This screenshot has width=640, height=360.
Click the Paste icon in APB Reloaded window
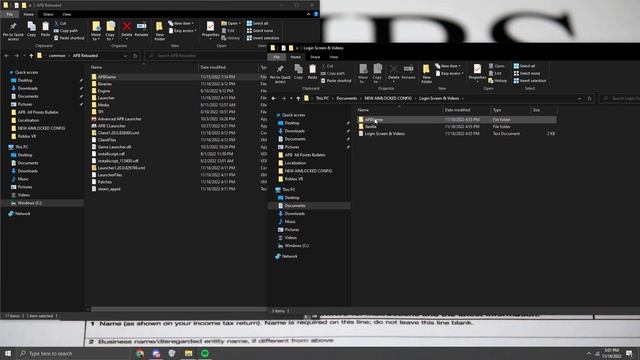click(x=45, y=29)
